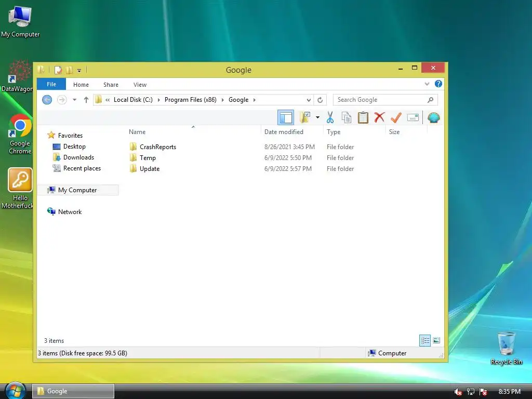Screen dimensions: 532x399
Task: Open the folder options dropdown arrow
Action: [317, 117]
